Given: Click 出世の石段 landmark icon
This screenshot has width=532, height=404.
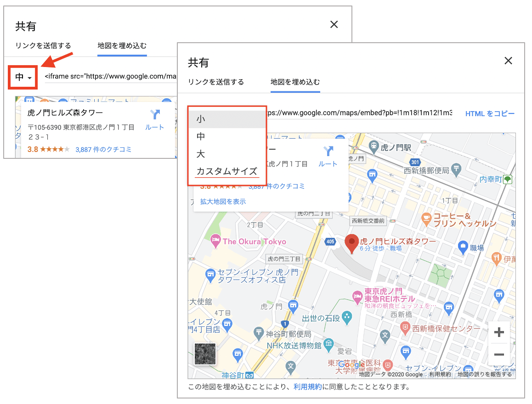Looking at the screenshot, I should 347,318.
